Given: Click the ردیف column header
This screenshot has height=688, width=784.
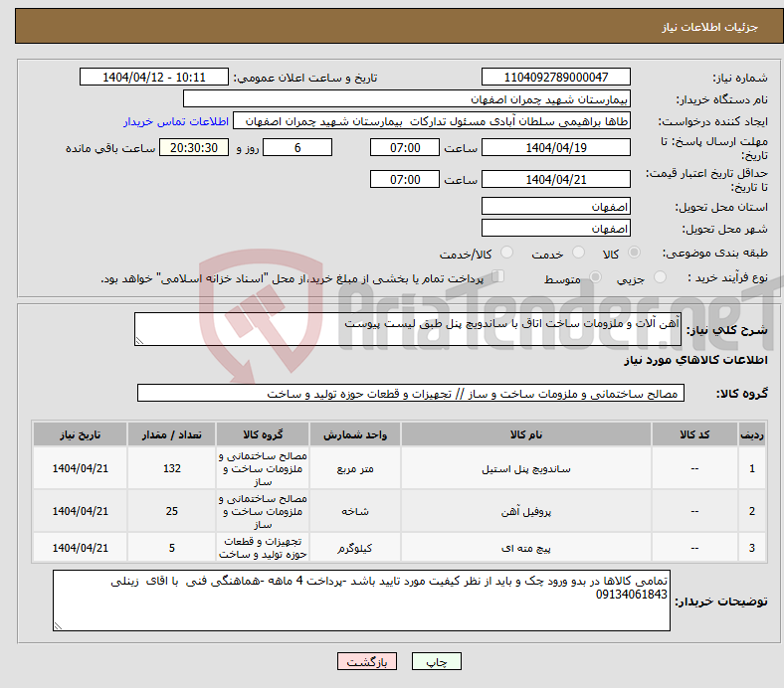Looking at the screenshot, I should 752,434.
